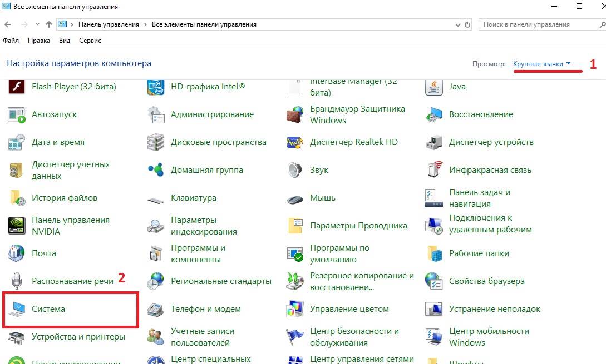Expand the chevron before Панель управления breadcrumb
This screenshot has width=606, height=364.
pos(72,24)
